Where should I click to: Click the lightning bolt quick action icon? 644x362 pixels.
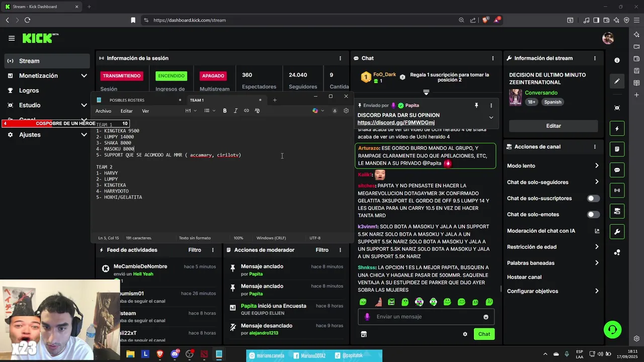pos(617,129)
